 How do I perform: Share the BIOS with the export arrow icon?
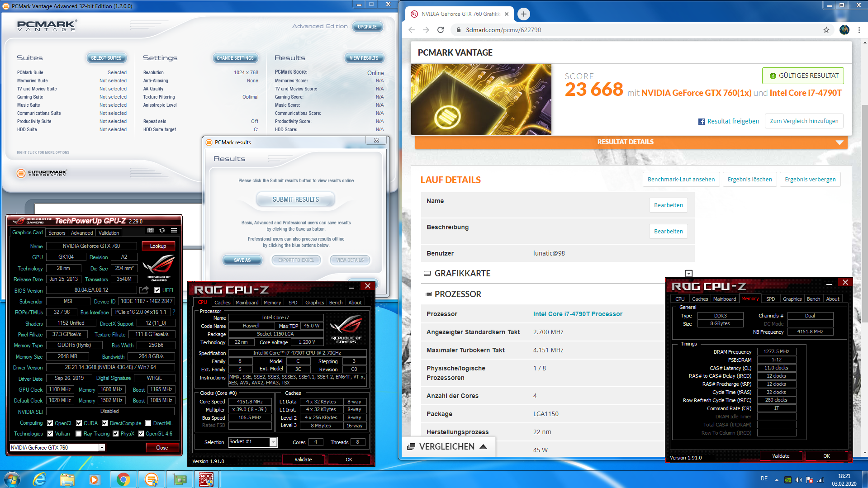(x=144, y=290)
